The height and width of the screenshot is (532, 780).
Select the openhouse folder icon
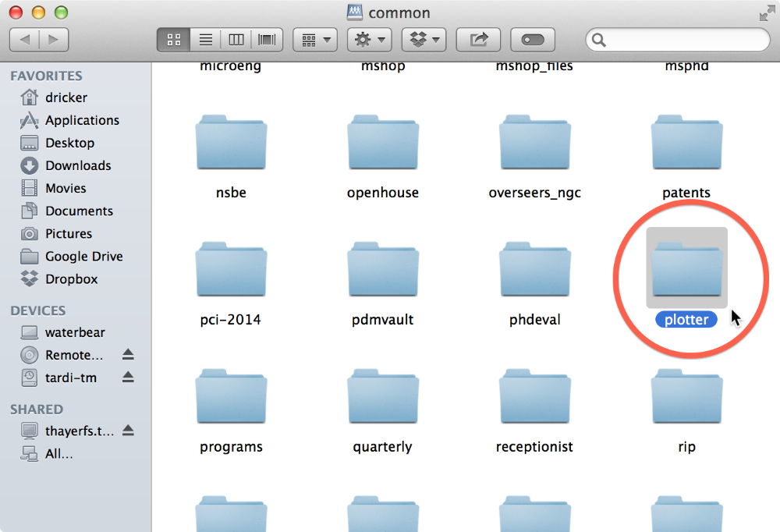pyautogui.click(x=383, y=142)
